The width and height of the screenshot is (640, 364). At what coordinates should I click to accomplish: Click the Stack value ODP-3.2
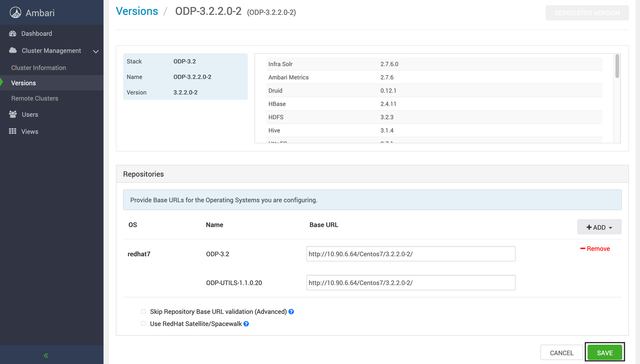tap(185, 61)
